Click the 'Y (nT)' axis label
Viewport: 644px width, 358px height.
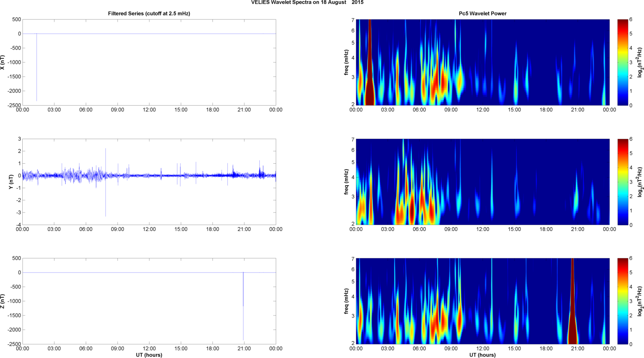click(11, 182)
